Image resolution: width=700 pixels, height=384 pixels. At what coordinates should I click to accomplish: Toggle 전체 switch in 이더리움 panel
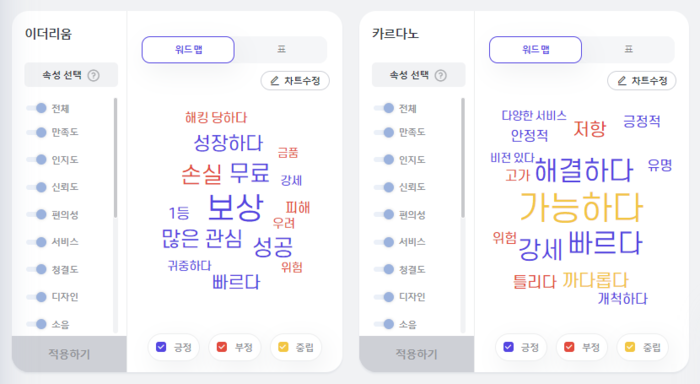[x=37, y=108]
